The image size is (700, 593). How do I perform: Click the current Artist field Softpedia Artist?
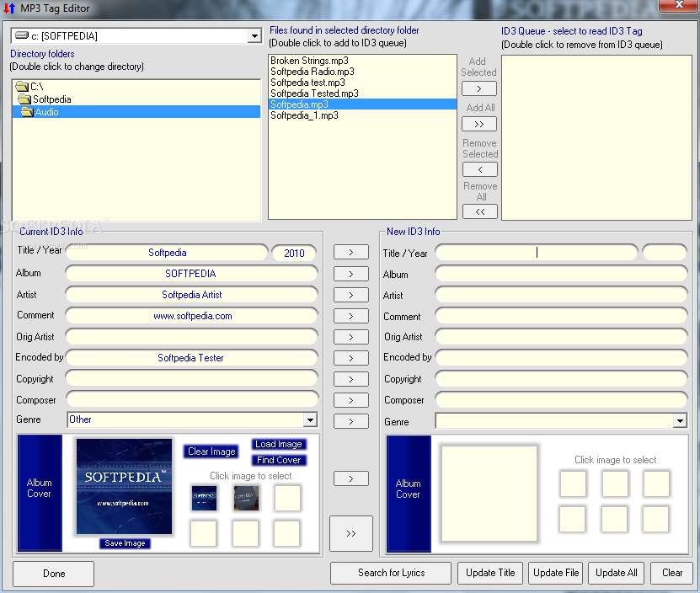191,295
